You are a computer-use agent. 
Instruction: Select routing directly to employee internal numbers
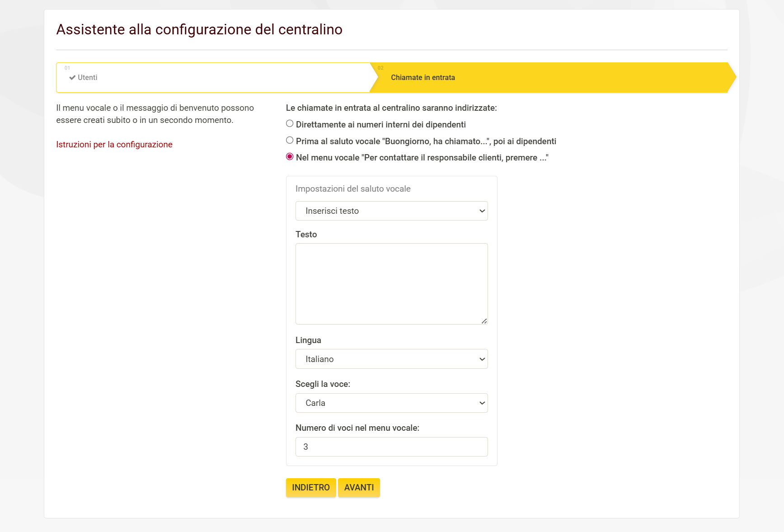[x=289, y=122]
